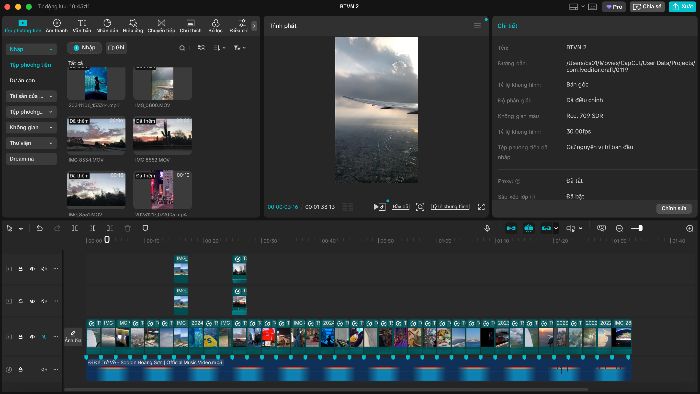Click the Chỉnh sửa button in details
This screenshot has height=394, width=700.
[x=674, y=208]
